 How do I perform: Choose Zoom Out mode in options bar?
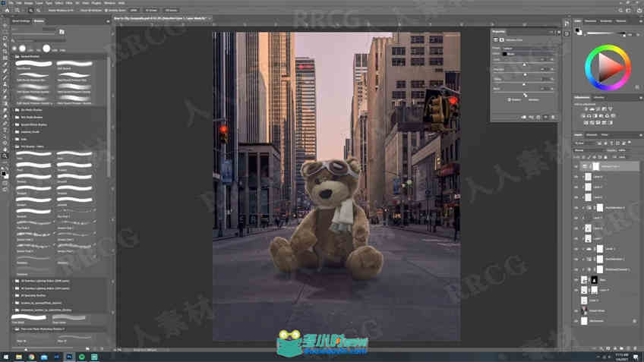pyautogui.click(x=38, y=11)
